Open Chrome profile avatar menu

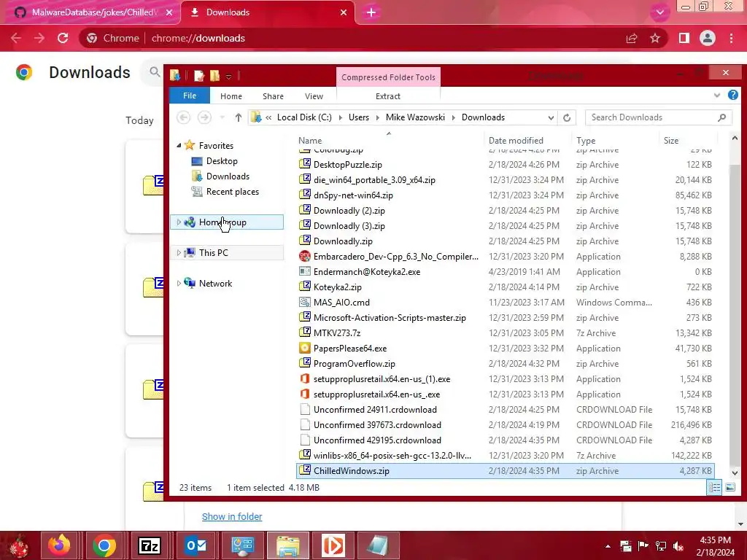(708, 38)
